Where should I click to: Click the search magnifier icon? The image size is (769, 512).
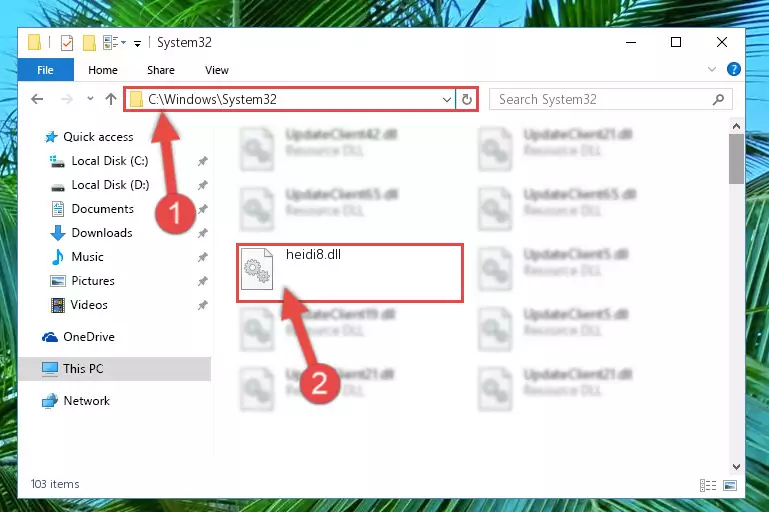pyautogui.click(x=718, y=100)
